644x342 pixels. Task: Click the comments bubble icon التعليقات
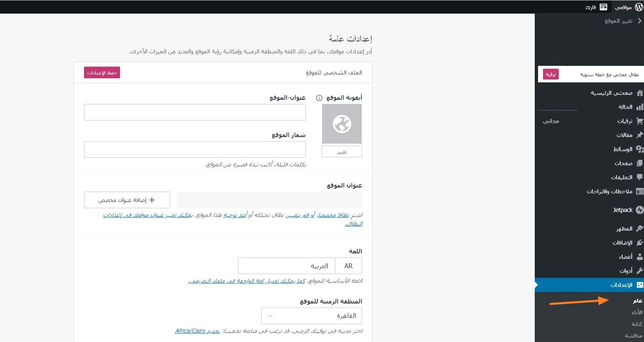[x=639, y=177]
